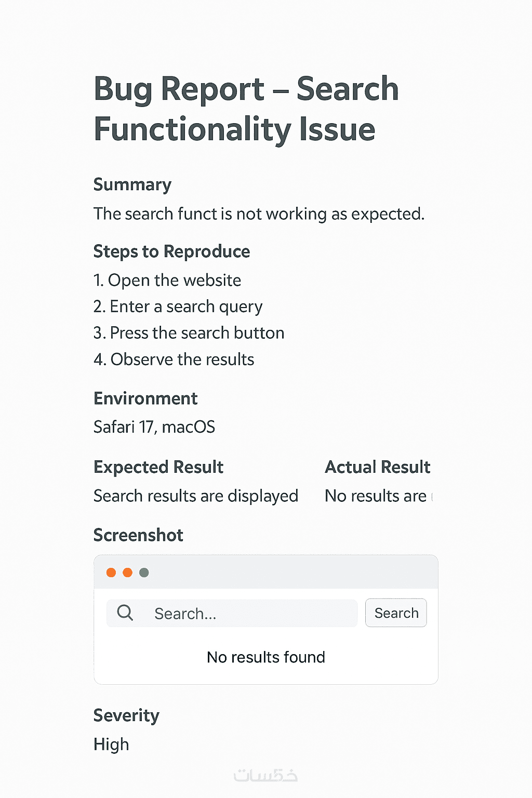Click the 'No results found' message

coord(265,657)
